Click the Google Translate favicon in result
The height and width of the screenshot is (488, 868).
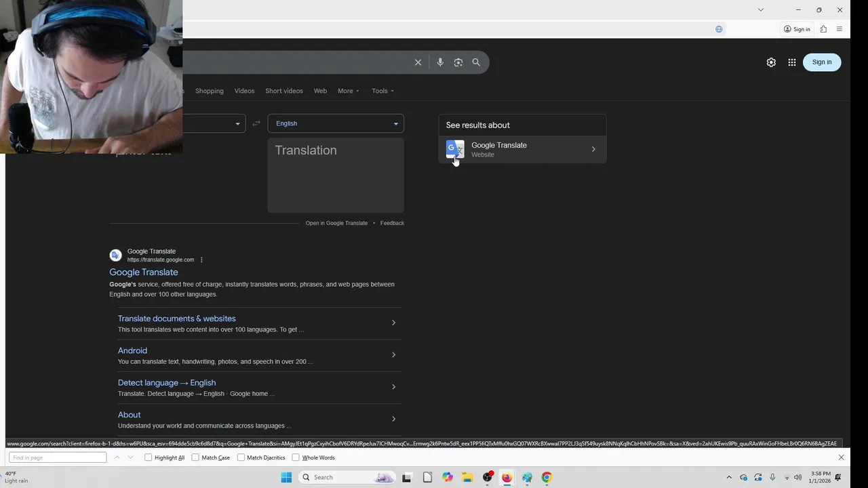(x=116, y=256)
